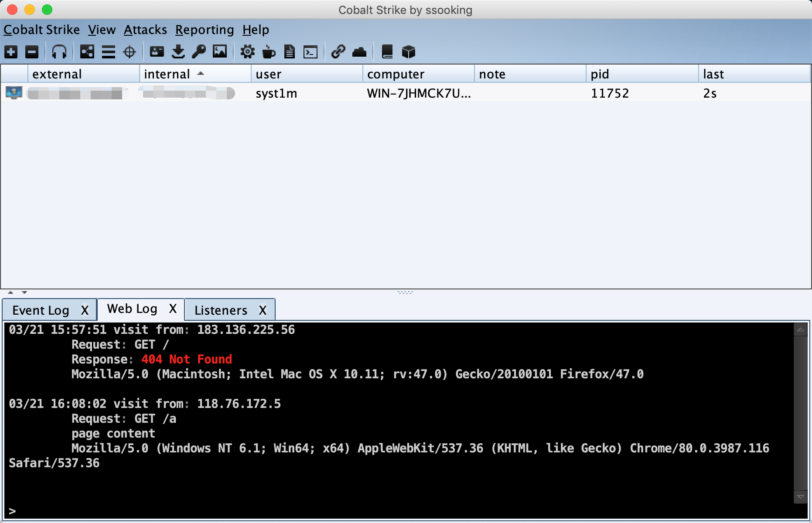Screen dimensions: 812x523
Task: Switch to the Event Log tab
Action: point(41,310)
